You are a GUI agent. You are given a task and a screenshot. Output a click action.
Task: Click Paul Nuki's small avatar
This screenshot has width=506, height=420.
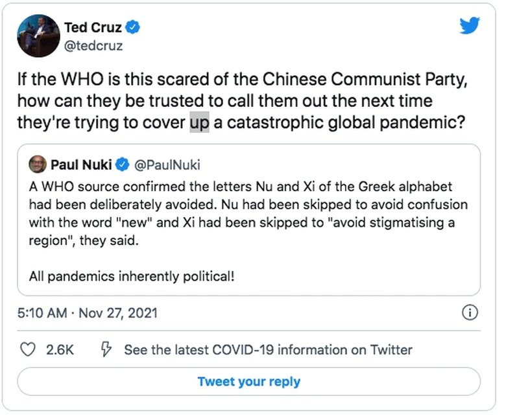pyautogui.click(x=38, y=165)
